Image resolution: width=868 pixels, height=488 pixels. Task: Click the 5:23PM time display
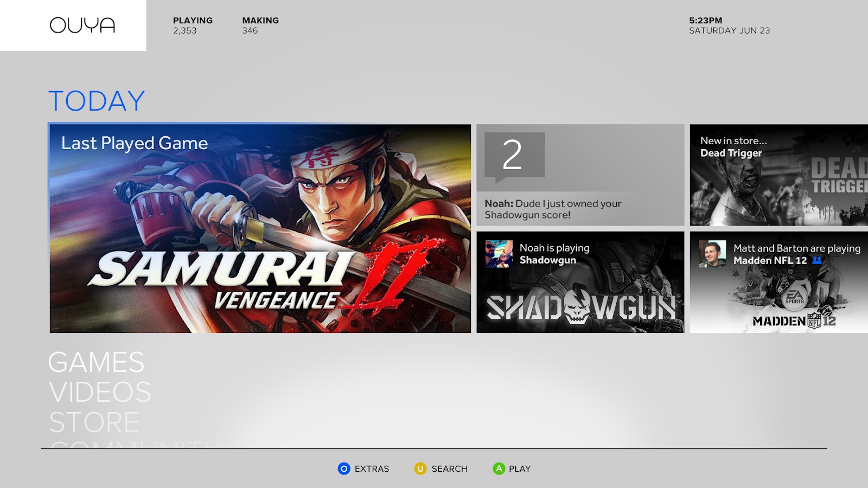point(706,21)
